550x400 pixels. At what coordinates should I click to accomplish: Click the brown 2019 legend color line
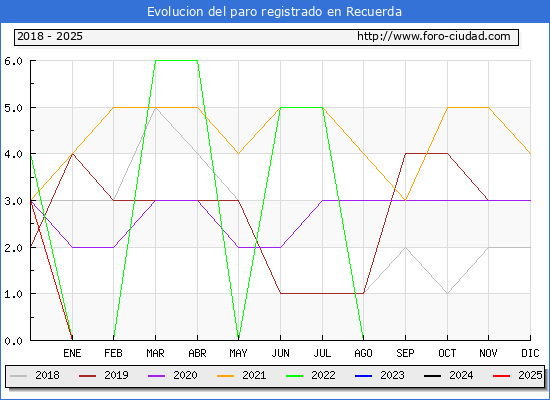tap(87, 376)
